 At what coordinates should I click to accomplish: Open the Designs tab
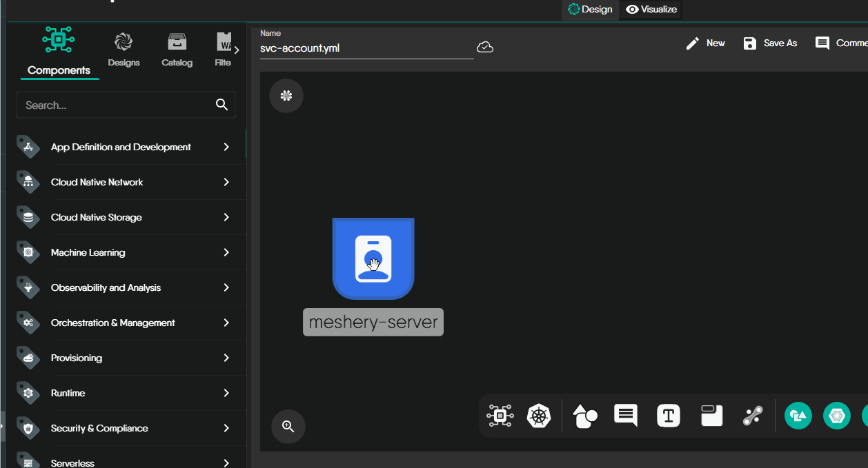click(x=124, y=50)
